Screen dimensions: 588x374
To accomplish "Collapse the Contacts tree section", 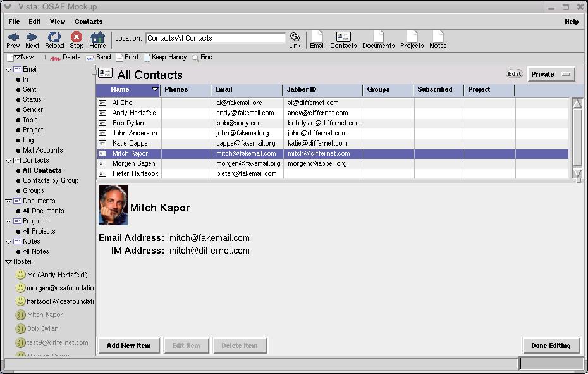I will coord(8,160).
